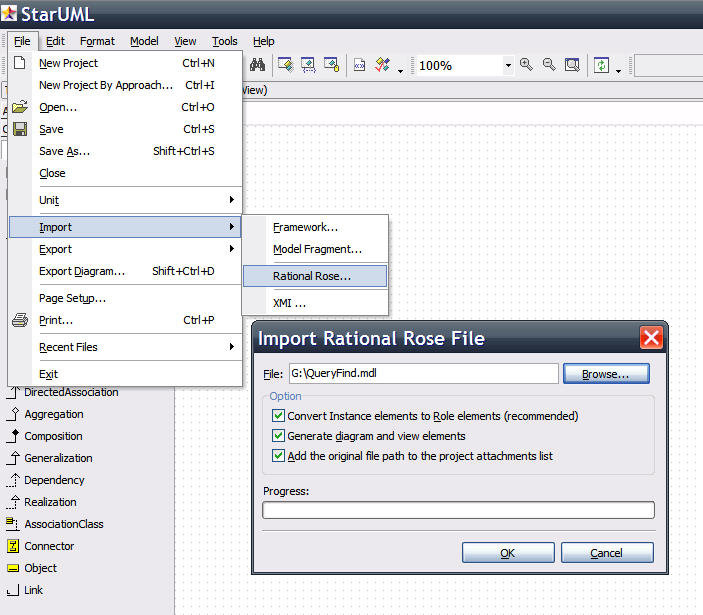Uncheck Convert Instance elements to Role elements
This screenshot has height=615, width=703.
click(278, 416)
